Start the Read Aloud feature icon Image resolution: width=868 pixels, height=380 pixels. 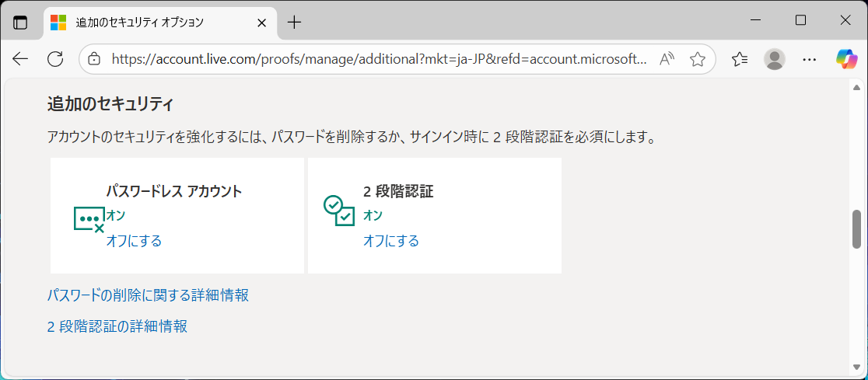click(x=669, y=59)
